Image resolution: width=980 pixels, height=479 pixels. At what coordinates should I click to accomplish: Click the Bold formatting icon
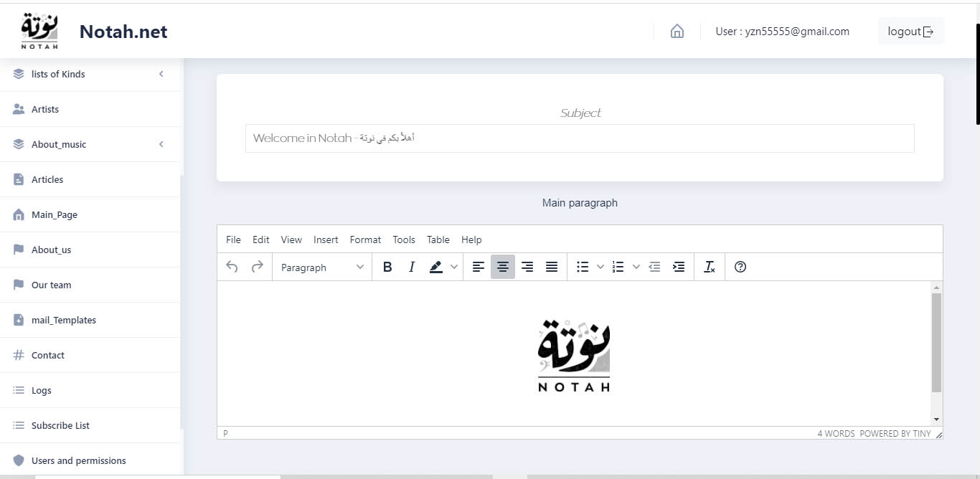387,267
